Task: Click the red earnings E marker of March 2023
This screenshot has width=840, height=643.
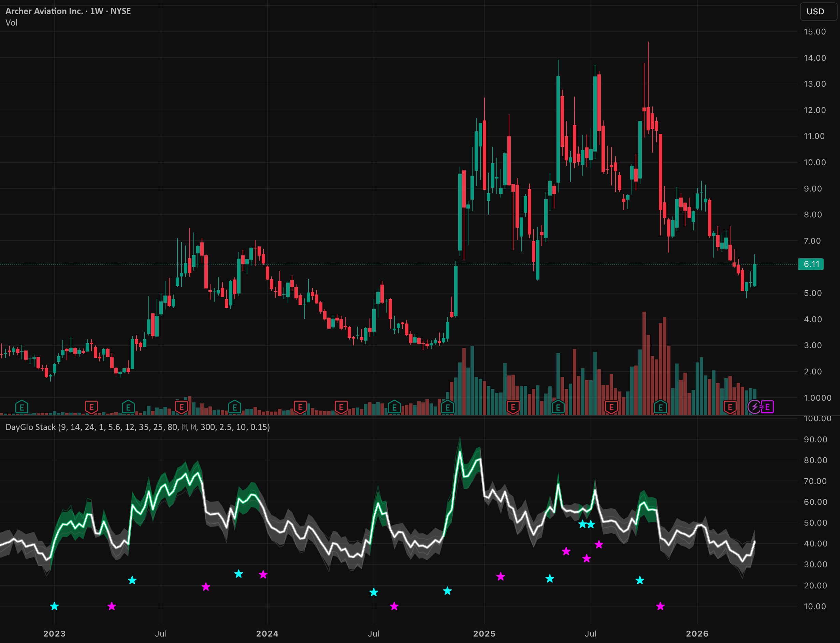Action: click(x=91, y=407)
